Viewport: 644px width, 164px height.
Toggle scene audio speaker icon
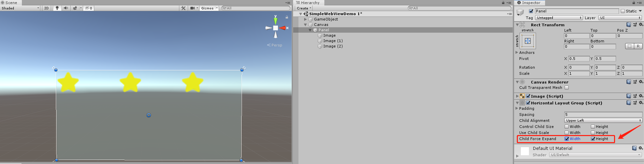click(x=66, y=8)
